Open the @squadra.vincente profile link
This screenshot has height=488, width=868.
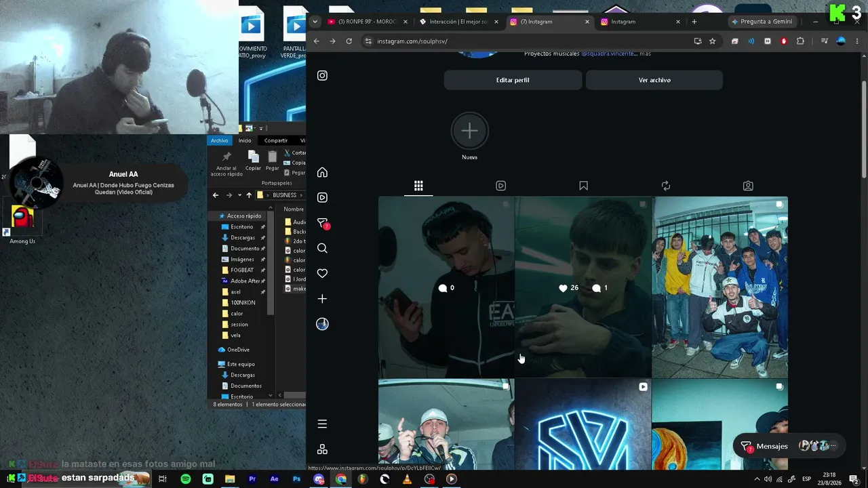(609, 54)
